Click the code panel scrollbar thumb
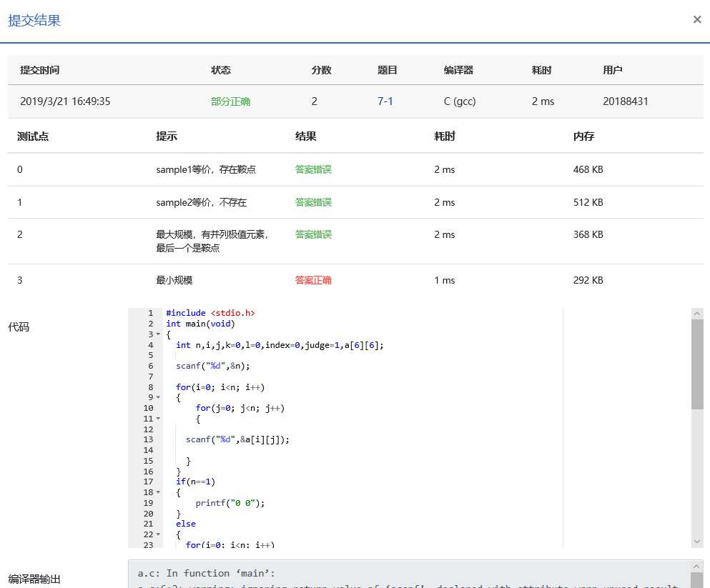The image size is (710, 588). pos(697,364)
